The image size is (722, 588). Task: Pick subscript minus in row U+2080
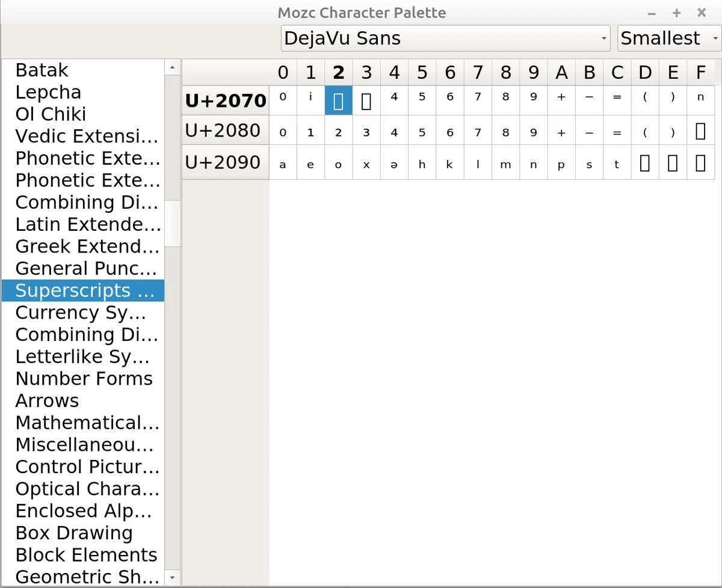[589, 131]
